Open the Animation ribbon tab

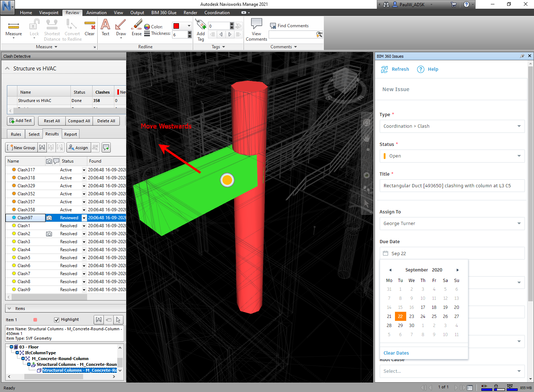(96, 12)
